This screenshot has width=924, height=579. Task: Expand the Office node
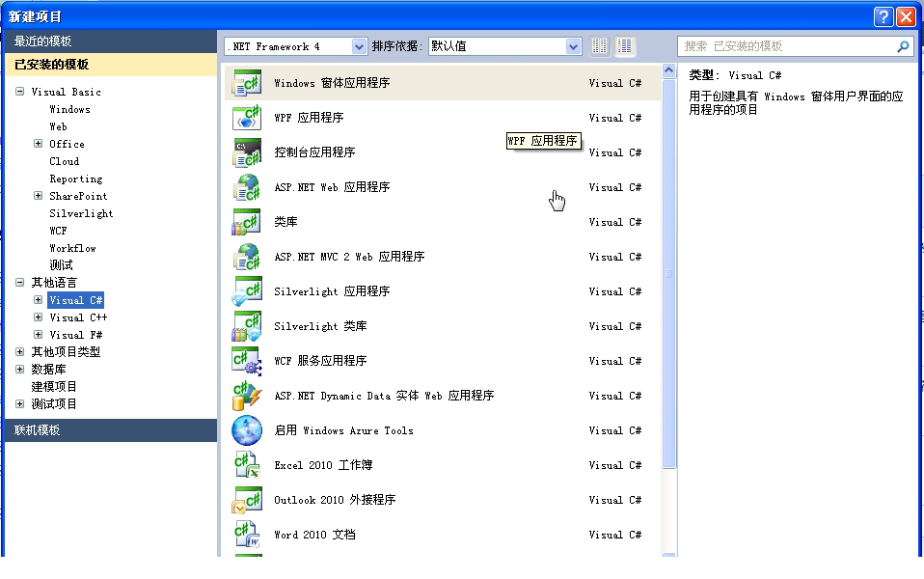tap(38, 143)
